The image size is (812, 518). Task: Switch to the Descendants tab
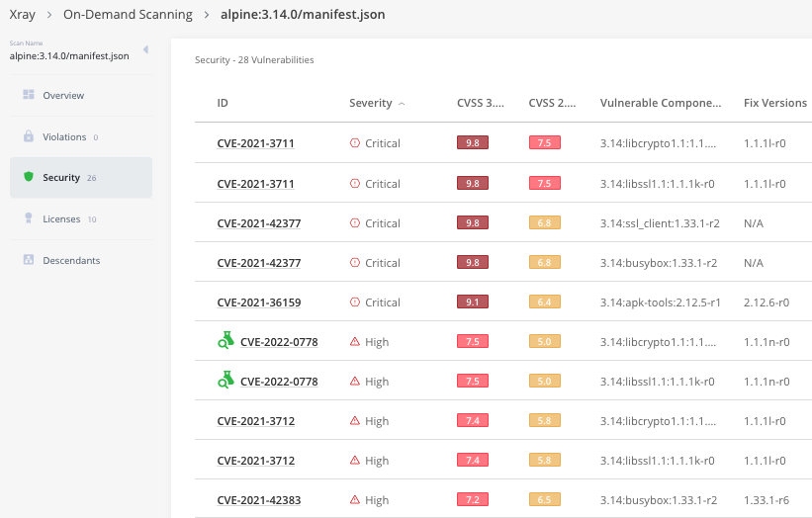coord(71,260)
